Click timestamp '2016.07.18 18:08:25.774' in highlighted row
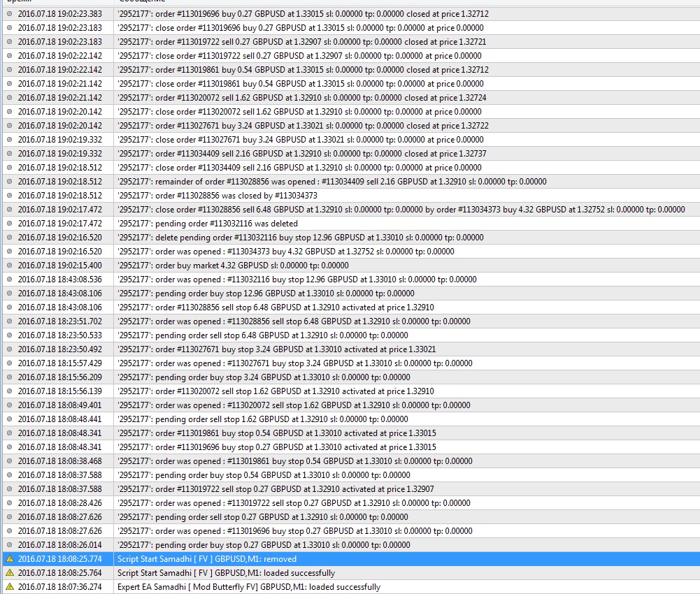The height and width of the screenshot is (594, 700). click(x=60, y=559)
